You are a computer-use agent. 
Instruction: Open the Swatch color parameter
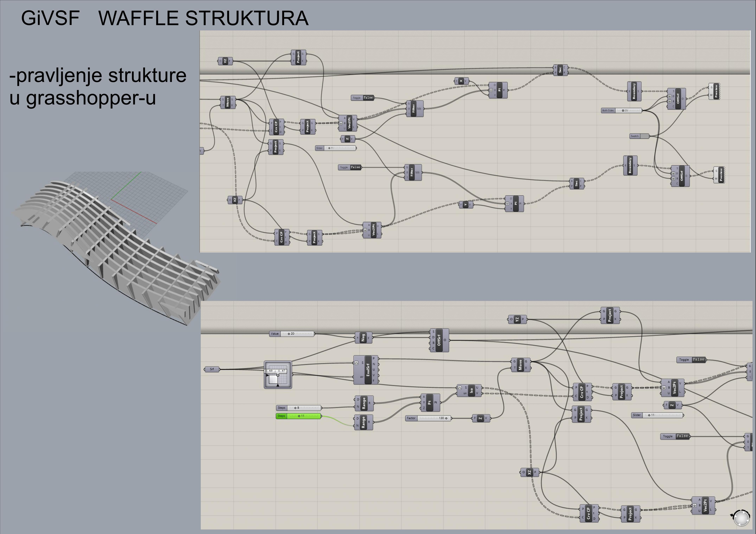(x=639, y=136)
